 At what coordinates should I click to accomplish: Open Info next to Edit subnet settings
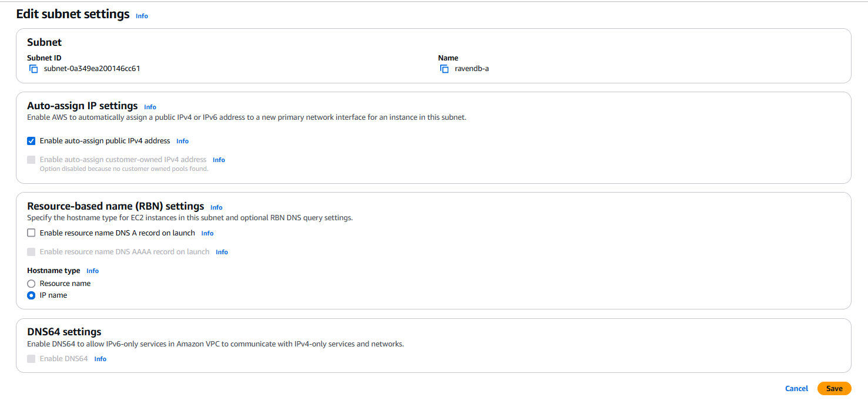tap(142, 16)
